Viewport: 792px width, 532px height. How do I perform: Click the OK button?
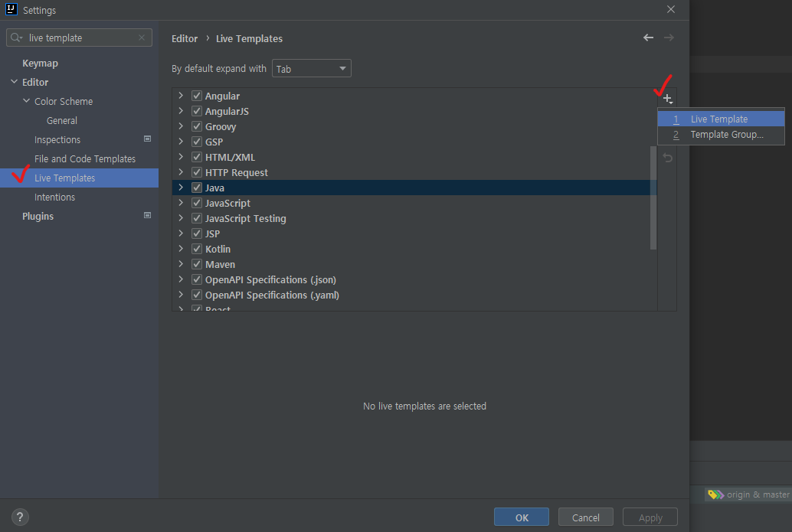522,517
